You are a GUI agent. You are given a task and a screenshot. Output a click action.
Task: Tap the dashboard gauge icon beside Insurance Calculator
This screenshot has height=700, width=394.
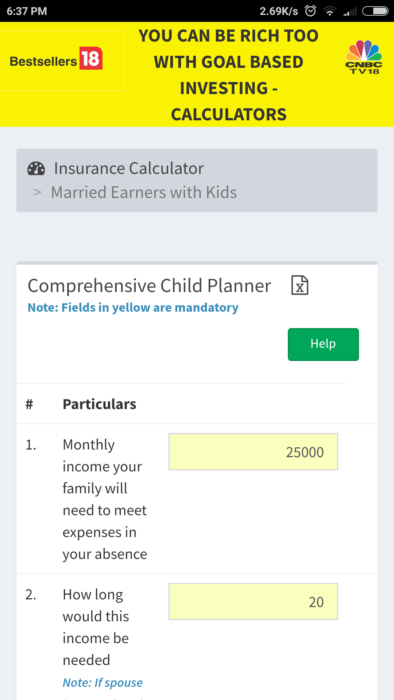(36, 168)
